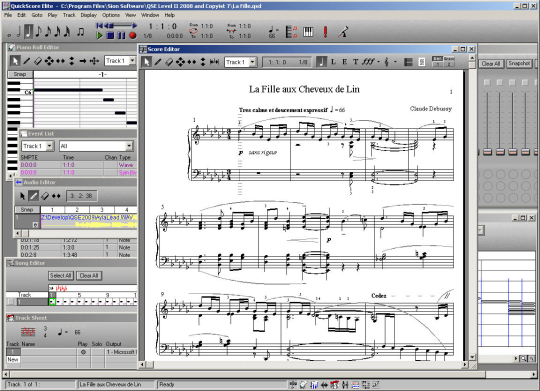Click the Score Editor horizontal scrollbar left arrow

(142, 364)
